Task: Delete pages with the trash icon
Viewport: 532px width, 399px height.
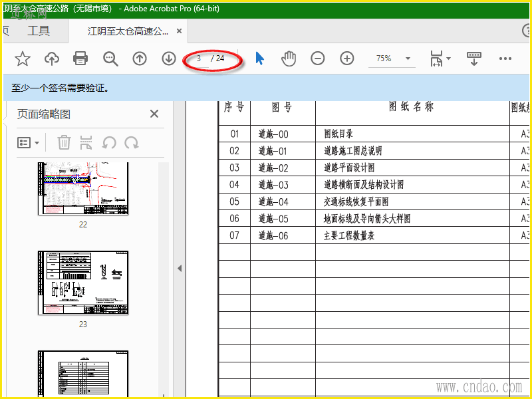Action: (x=64, y=142)
